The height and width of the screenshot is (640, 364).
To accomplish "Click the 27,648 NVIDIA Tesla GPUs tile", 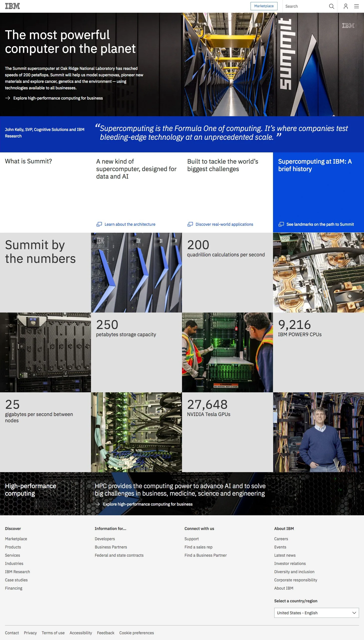I will (227, 432).
